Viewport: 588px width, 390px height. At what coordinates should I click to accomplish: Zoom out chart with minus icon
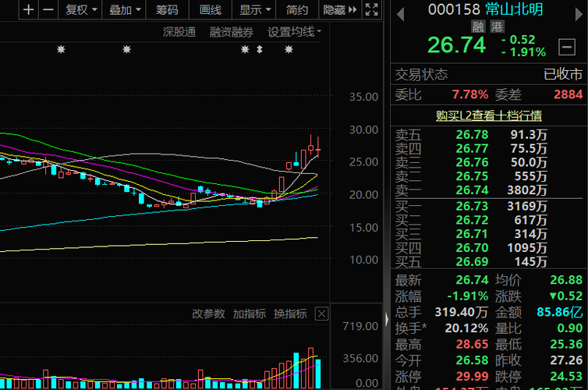48,9
